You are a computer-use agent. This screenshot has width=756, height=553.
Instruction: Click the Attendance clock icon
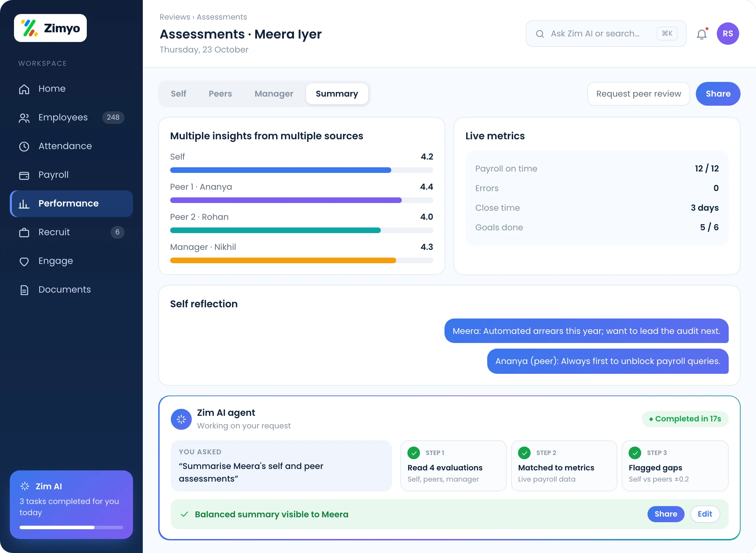(24, 146)
